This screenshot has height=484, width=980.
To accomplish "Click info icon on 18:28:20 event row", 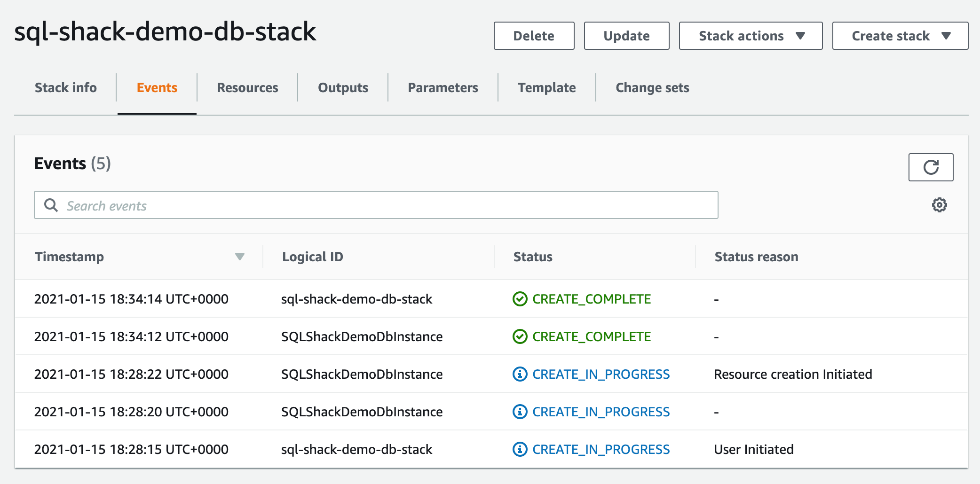I will (x=520, y=412).
